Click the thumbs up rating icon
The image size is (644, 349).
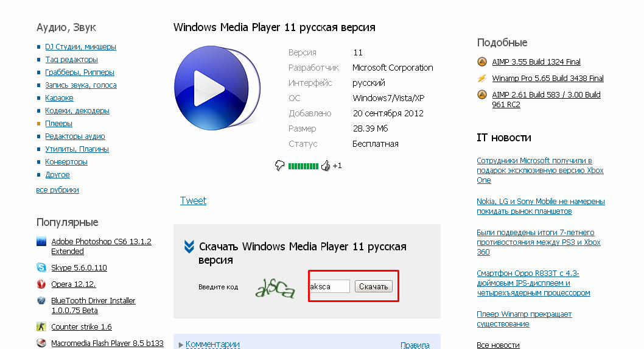pyautogui.click(x=325, y=165)
